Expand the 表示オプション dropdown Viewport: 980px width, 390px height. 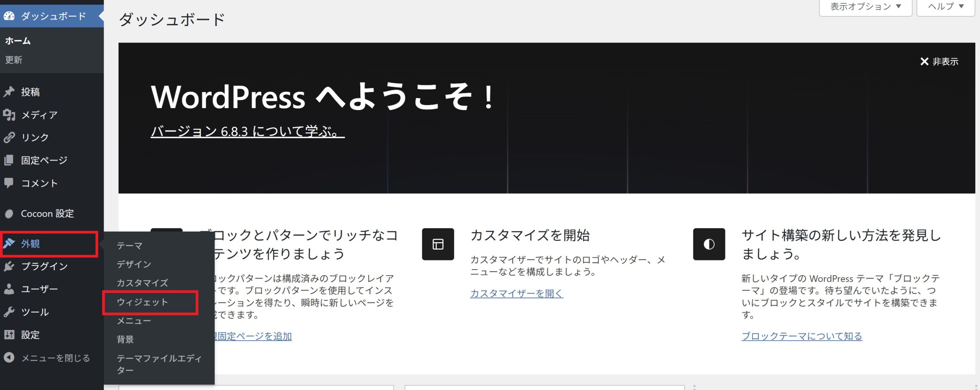(x=865, y=7)
